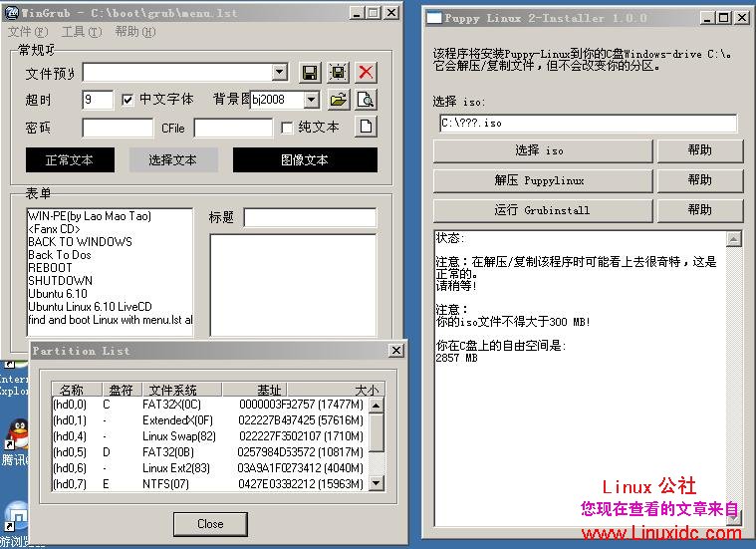This screenshot has height=549, width=756.
Task: Click the 名称 column header
Action: pos(77,390)
